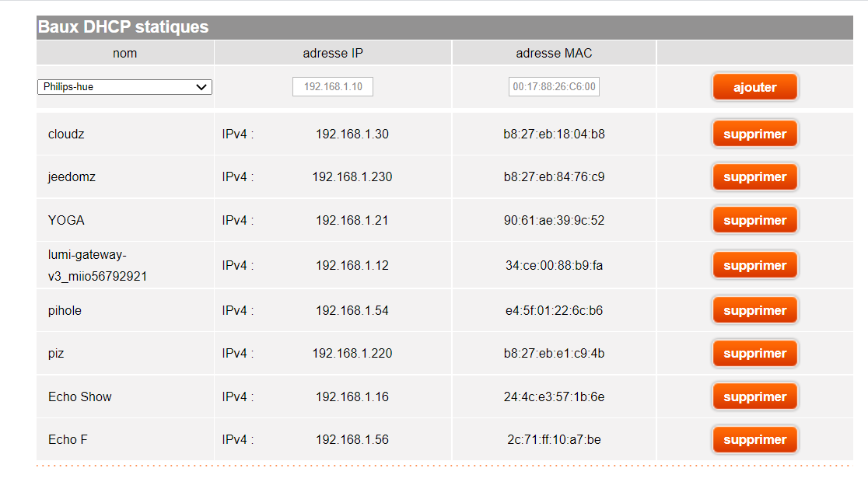This screenshot has width=868, height=496.
Task: Click the jeedomz IP address 192.168.1.230
Action: 352,177
